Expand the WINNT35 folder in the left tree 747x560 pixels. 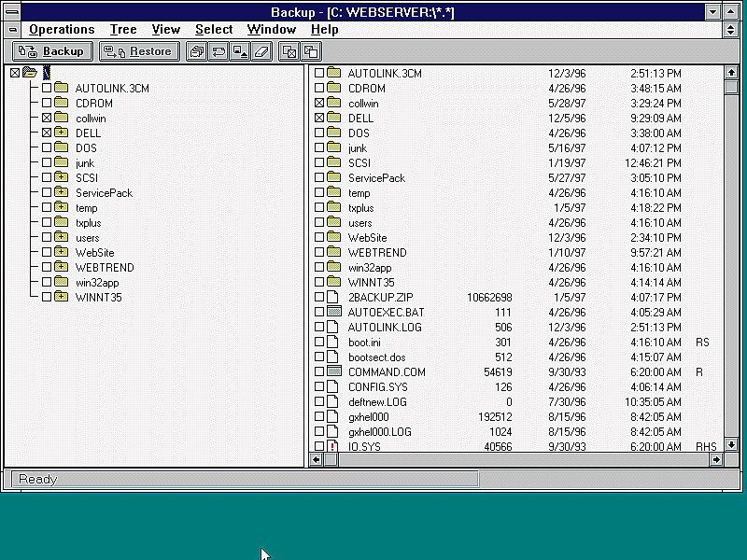click(62, 298)
